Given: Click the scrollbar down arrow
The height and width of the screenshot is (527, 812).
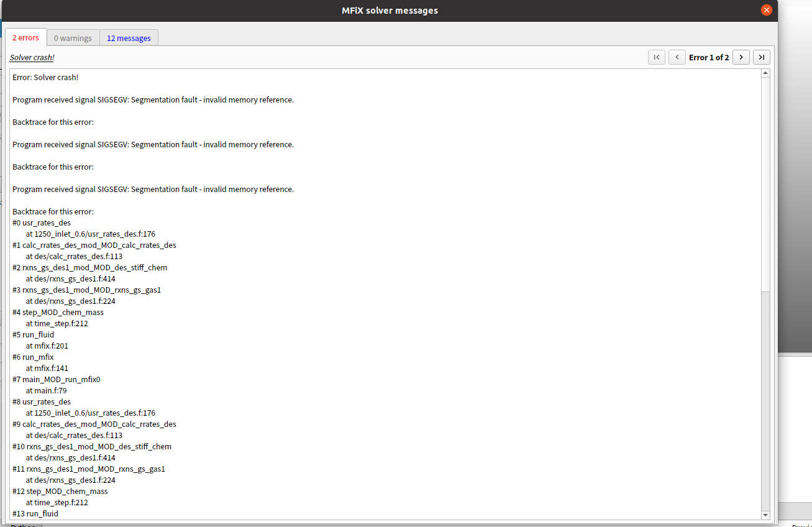Looking at the screenshot, I should pyautogui.click(x=765, y=515).
